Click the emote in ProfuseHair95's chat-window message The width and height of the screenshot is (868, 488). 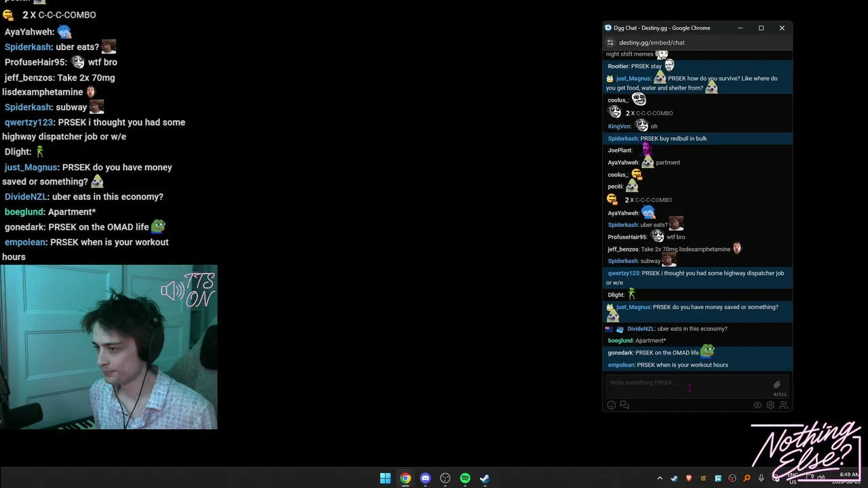[657, 236]
